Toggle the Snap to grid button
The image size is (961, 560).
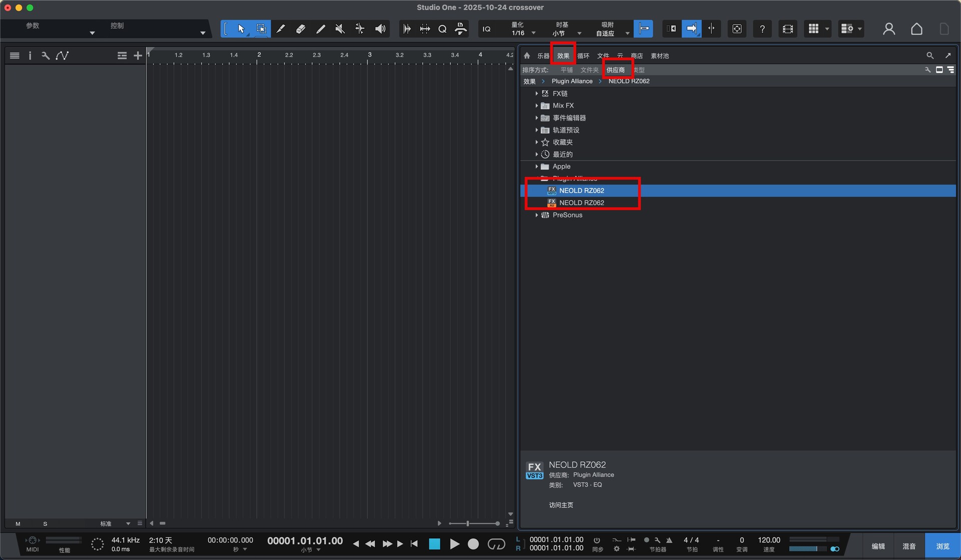[x=643, y=29]
